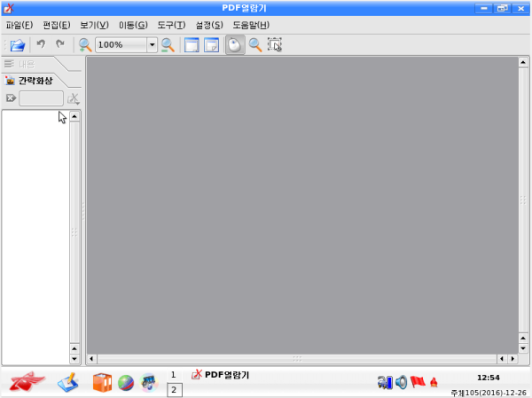Click the Open file folder icon

18,45
